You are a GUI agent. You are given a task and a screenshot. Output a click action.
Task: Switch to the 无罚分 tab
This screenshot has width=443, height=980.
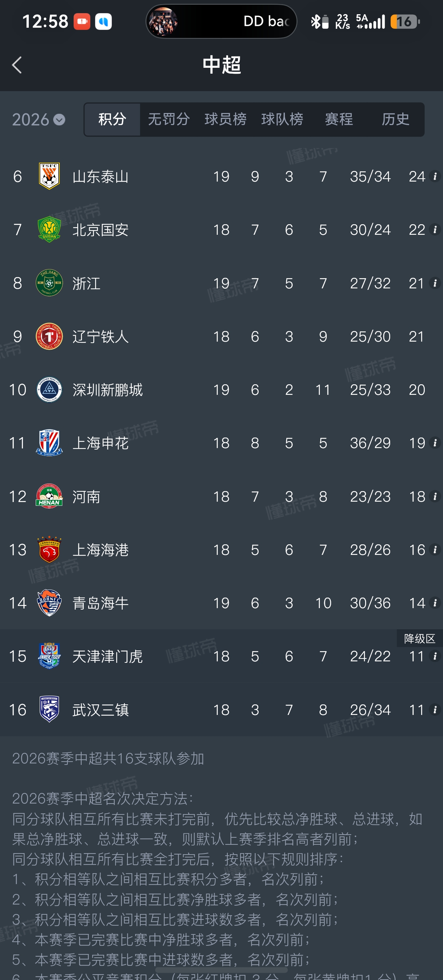169,120
